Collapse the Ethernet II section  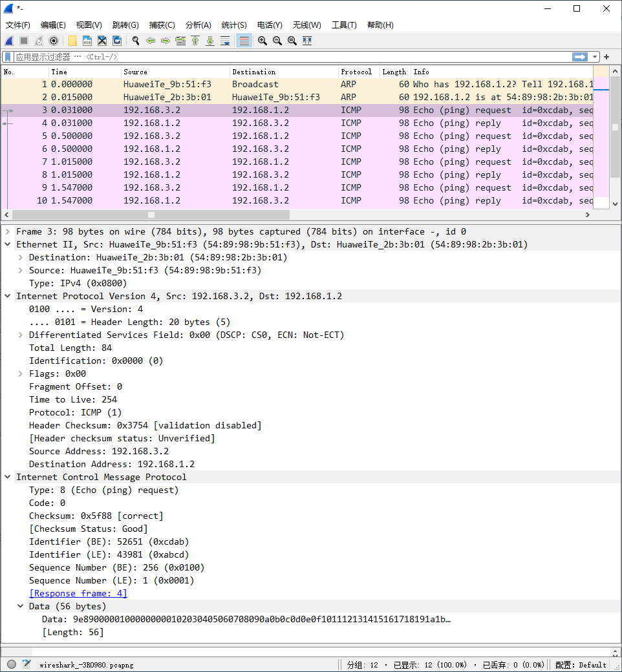tap(7, 244)
